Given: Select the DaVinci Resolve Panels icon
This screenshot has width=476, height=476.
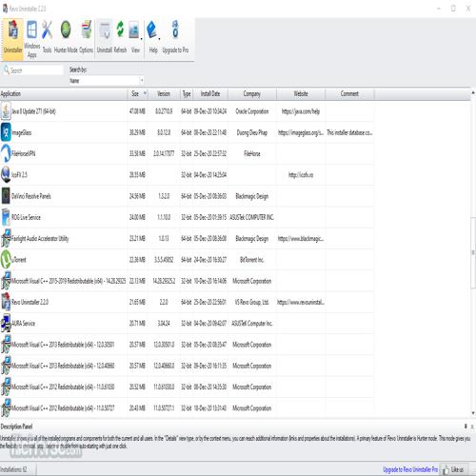Looking at the screenshot, I should (x=6, y=196).
